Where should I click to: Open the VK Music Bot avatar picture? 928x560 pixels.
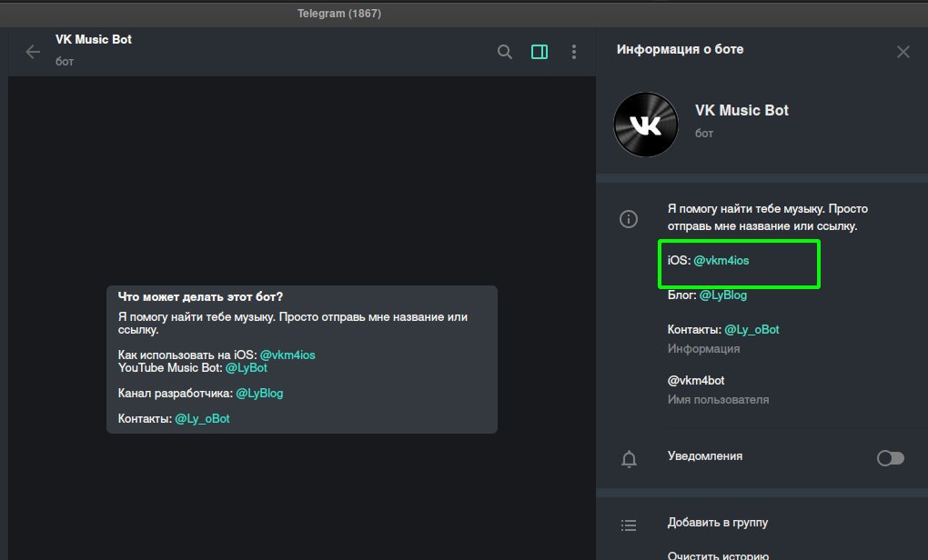coord(646,125)
